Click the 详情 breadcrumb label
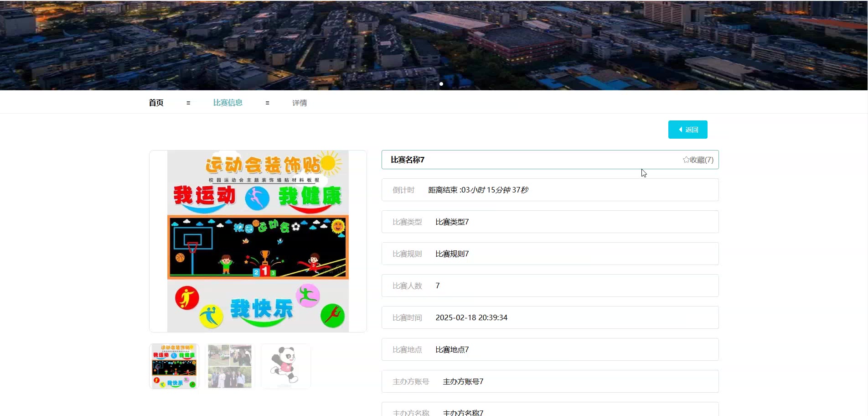The image size is (868, 416). coord(300,103)
